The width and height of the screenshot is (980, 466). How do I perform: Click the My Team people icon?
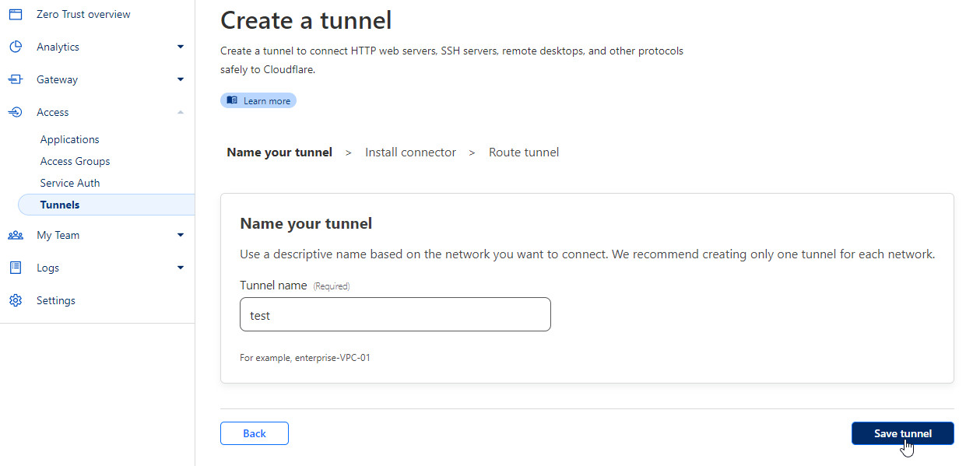tap(16, 235)
